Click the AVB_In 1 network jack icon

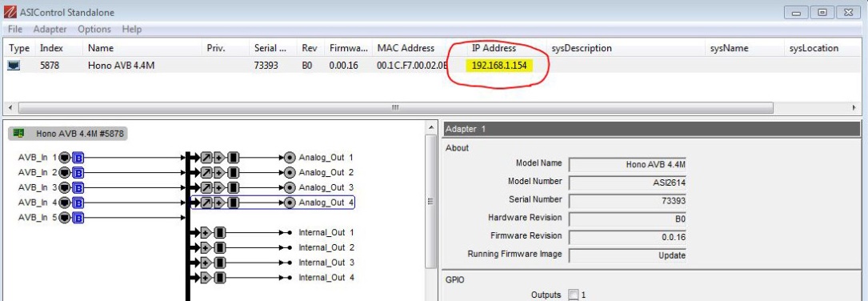pyautogui.click(x=66, y=158)
